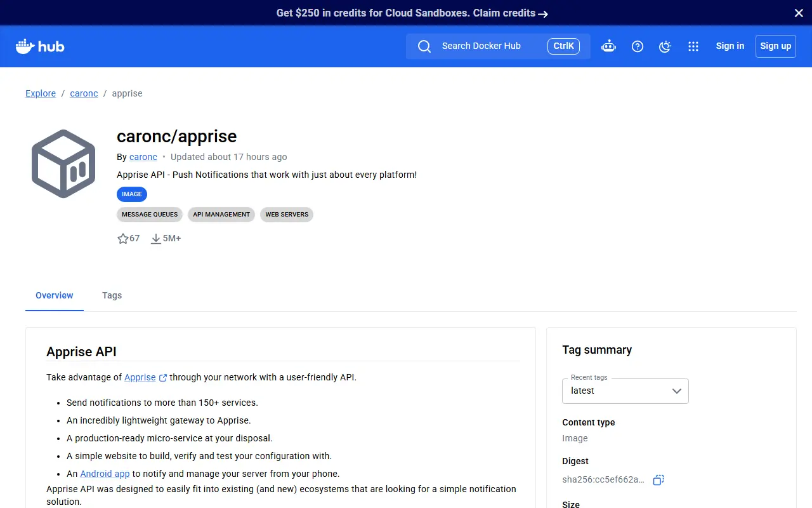Click the caronc/apprise title heading

tap(177, 137)
